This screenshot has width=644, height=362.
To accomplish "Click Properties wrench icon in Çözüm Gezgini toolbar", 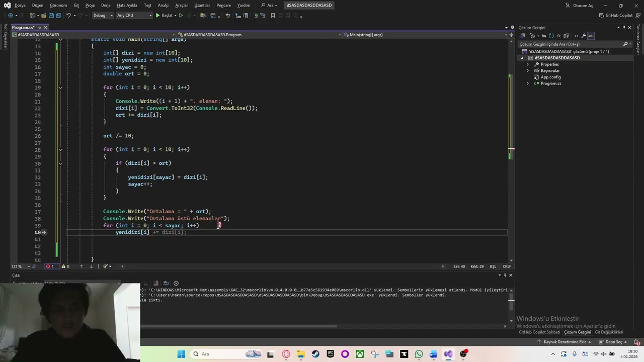I will 584,36.
